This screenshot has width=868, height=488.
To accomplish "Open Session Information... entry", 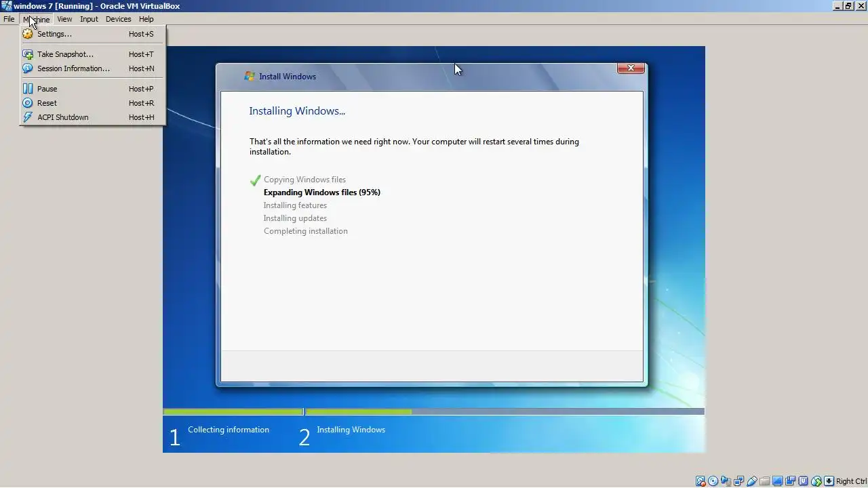I will [x=93, y=68].
